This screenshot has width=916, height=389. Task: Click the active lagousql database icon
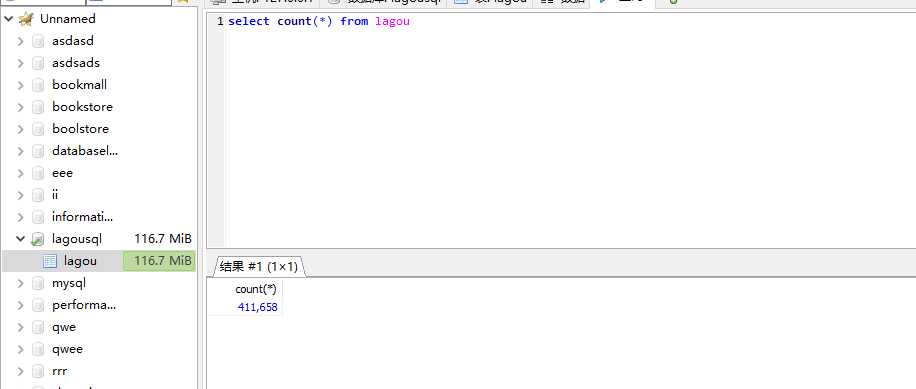click(38, 239)
